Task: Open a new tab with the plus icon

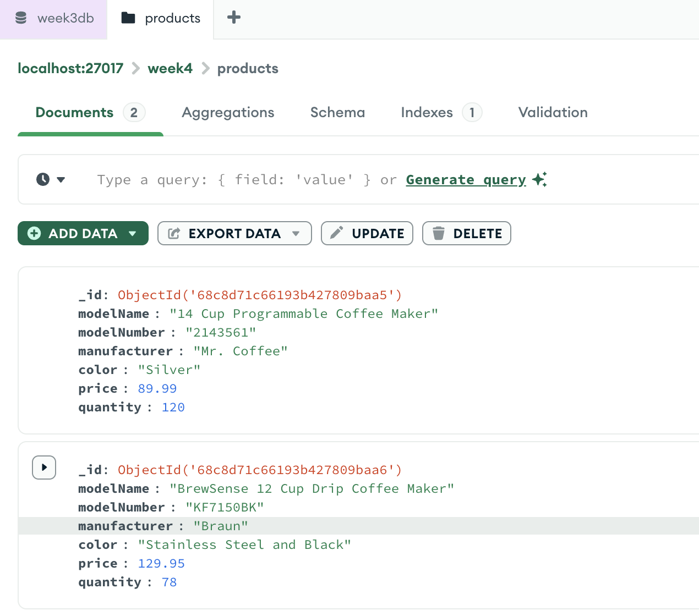Action: click(234, 18)
